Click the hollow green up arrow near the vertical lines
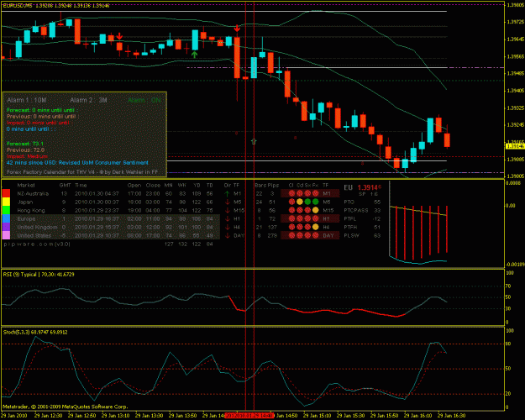This screenshot has width=525, height=420. pyautogui.click(x=254, y=141)
